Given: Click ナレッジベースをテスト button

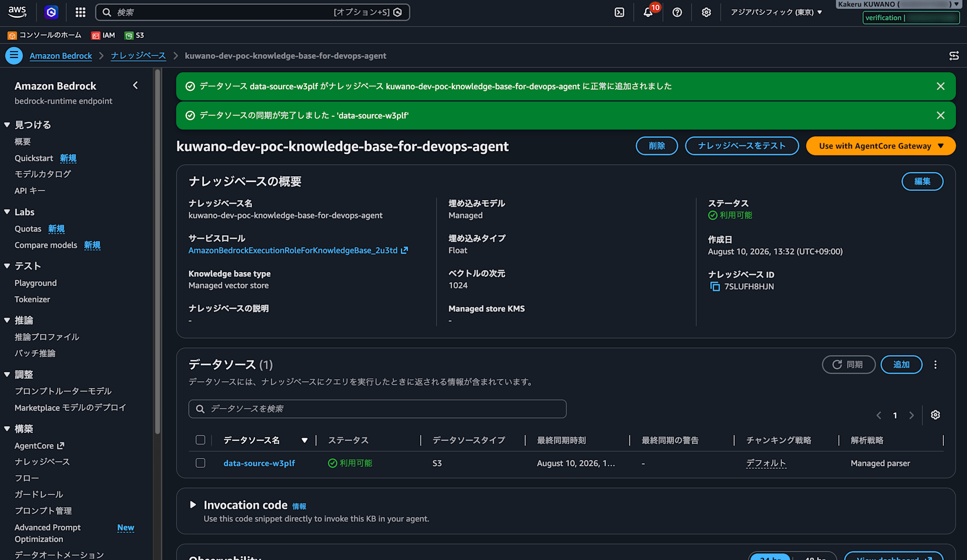Looking at the screenshot, I should point(742,146).
